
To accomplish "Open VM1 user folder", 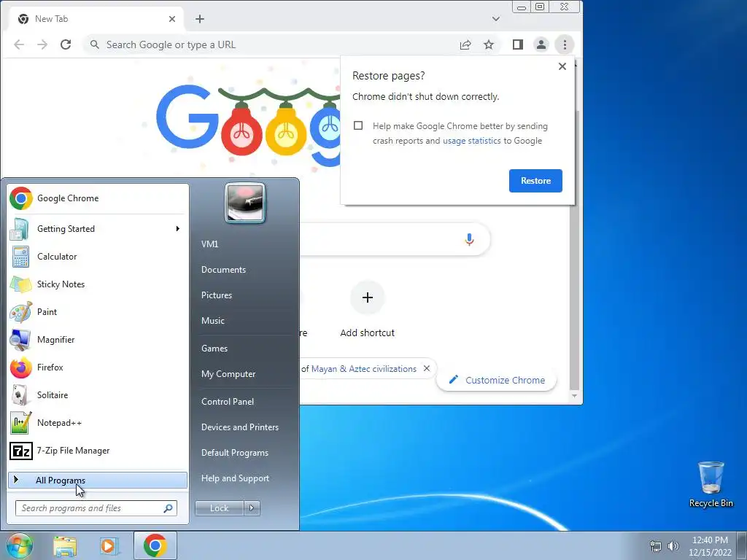I will [209, 244].
